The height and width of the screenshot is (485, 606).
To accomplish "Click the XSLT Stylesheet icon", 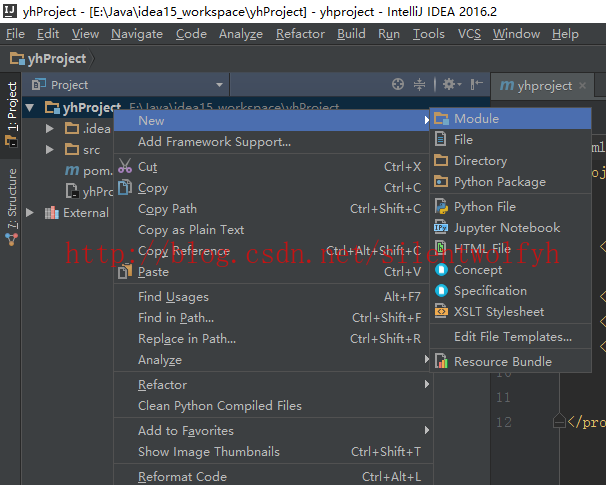I will click(x=441, y=312).
